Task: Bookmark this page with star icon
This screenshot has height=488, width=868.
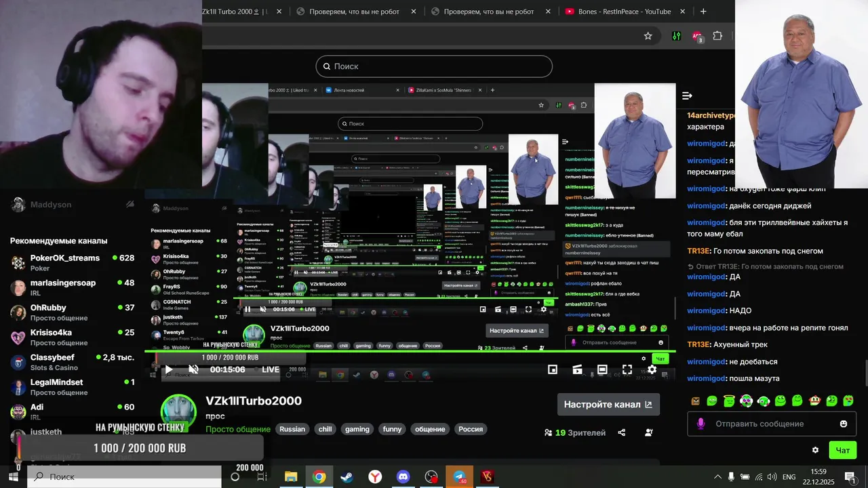Action: pyautogui.click(x=648, y=36)
